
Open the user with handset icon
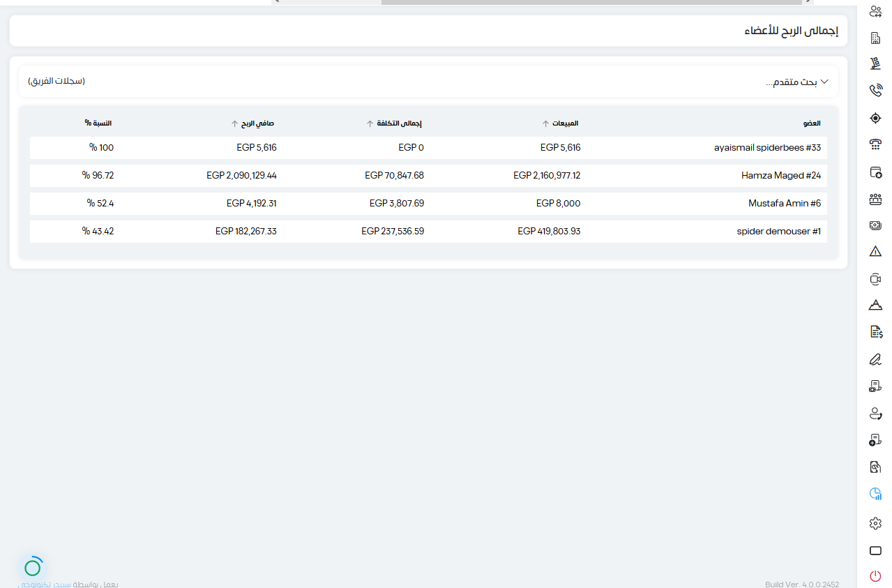click(x=875, y=414)
